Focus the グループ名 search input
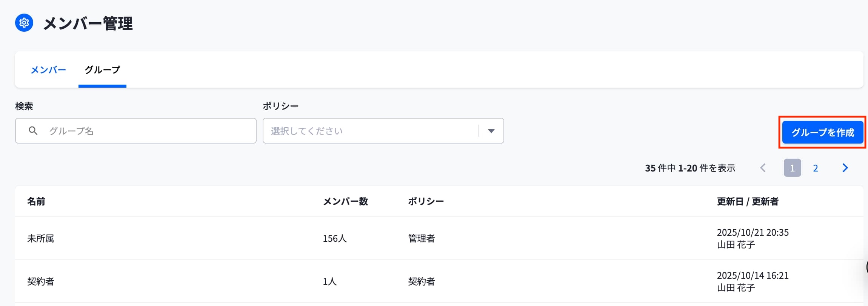This screenshot has height=306, width=868. (x=136, y=131)
